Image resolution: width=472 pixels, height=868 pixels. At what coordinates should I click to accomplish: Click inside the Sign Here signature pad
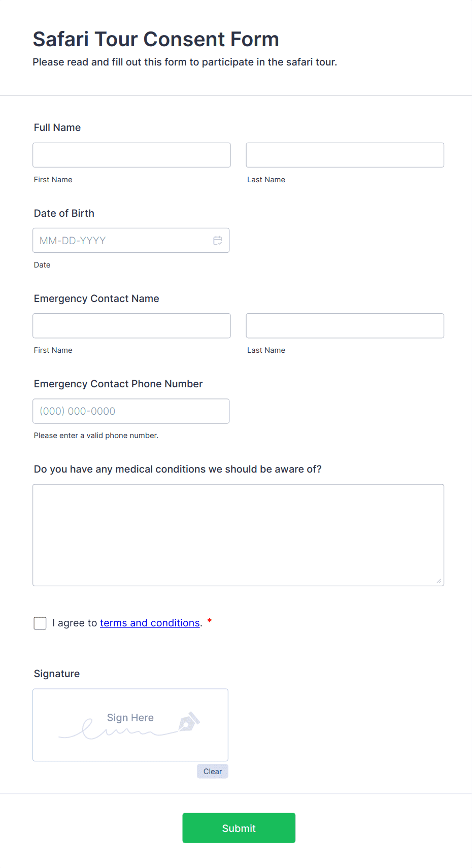[x=130, y=725]
